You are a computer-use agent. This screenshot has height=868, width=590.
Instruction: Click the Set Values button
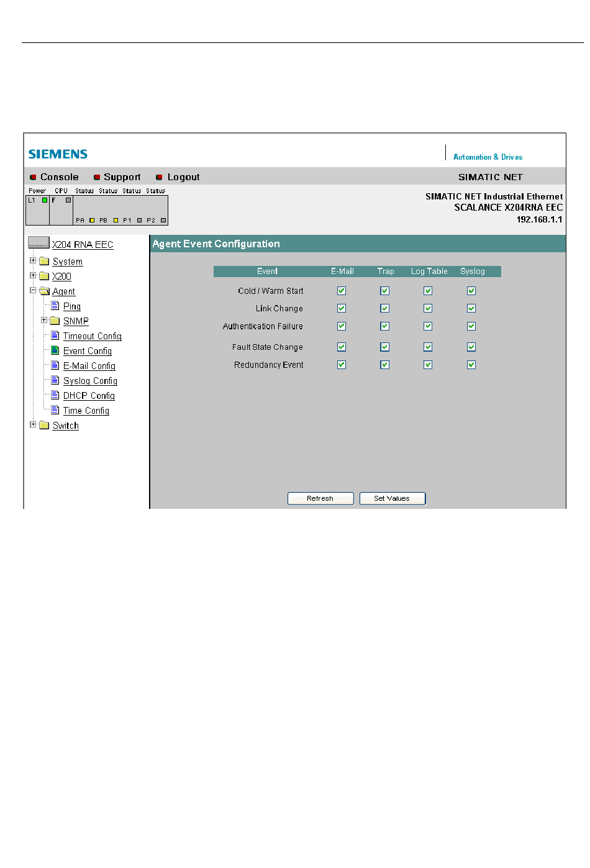pyautogui.click(x=393, y=498)
